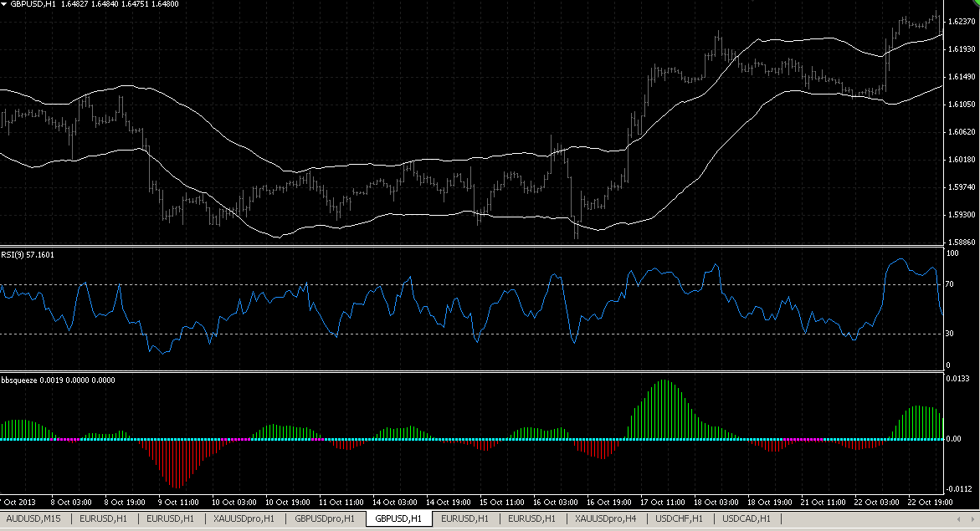Viewport: 980px width, 531px height.
Task: Switch to the XAUUSDpro,H4 chart tab
Action: coord(606,518)
